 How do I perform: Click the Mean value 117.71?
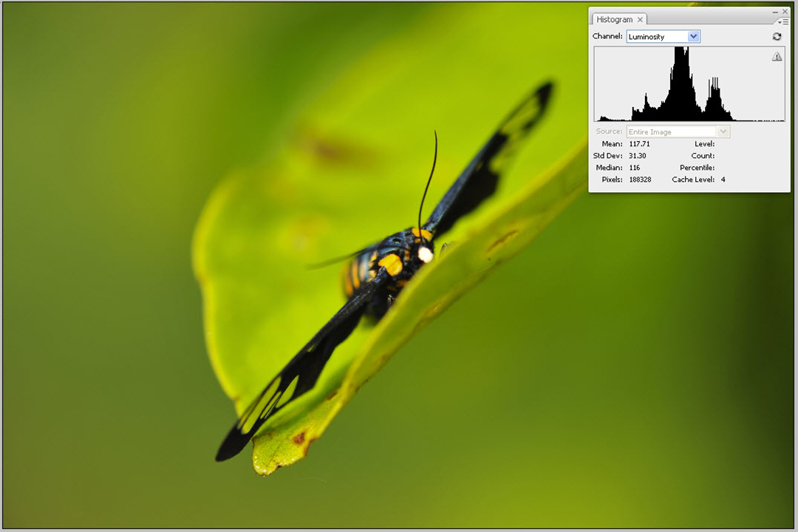coord(640,144)
